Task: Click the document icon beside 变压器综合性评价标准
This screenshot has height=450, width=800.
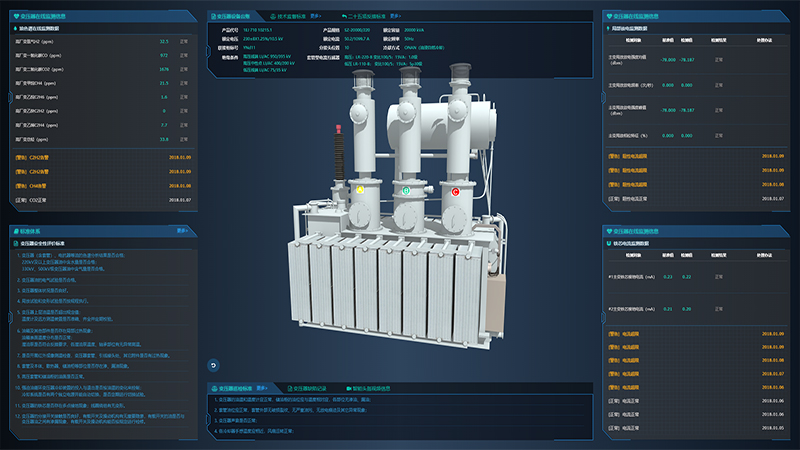Action: (x=16, y=243)
